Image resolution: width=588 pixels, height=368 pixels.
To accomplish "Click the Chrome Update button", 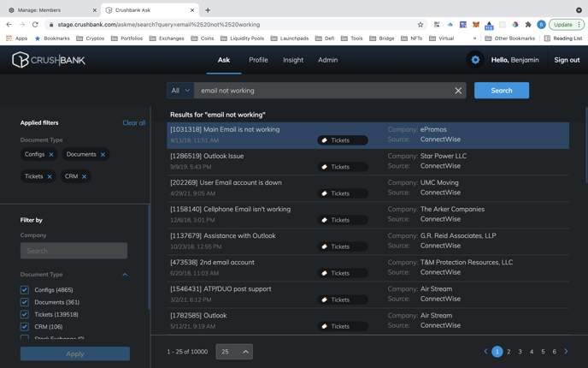I will pos(567,25).
